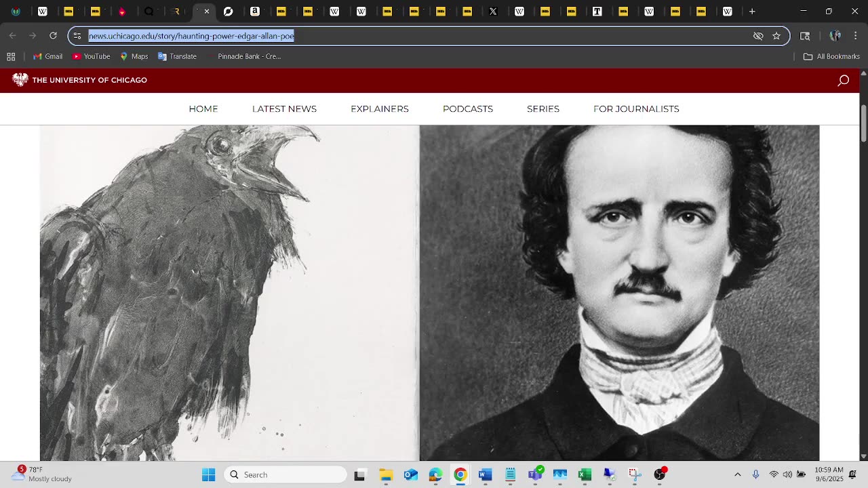868x488 pixels.
Task: Close the active UChicago news tab
Action: tap(207, 12)
